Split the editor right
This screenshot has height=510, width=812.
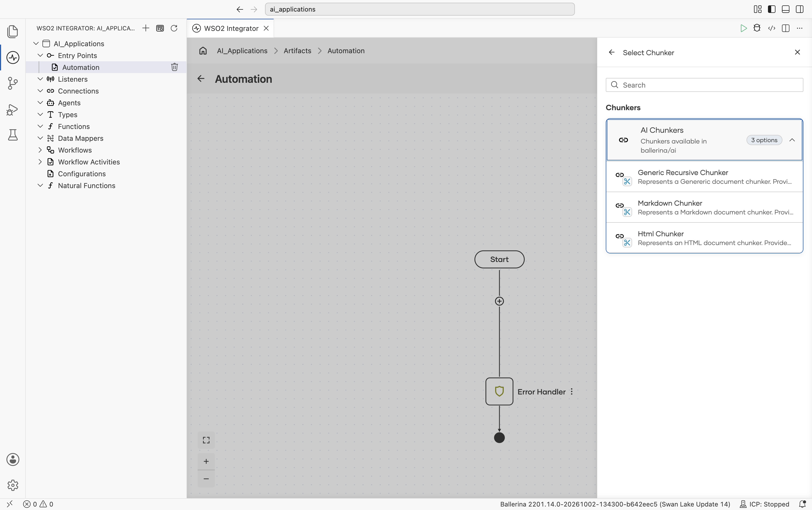(786, 28)
